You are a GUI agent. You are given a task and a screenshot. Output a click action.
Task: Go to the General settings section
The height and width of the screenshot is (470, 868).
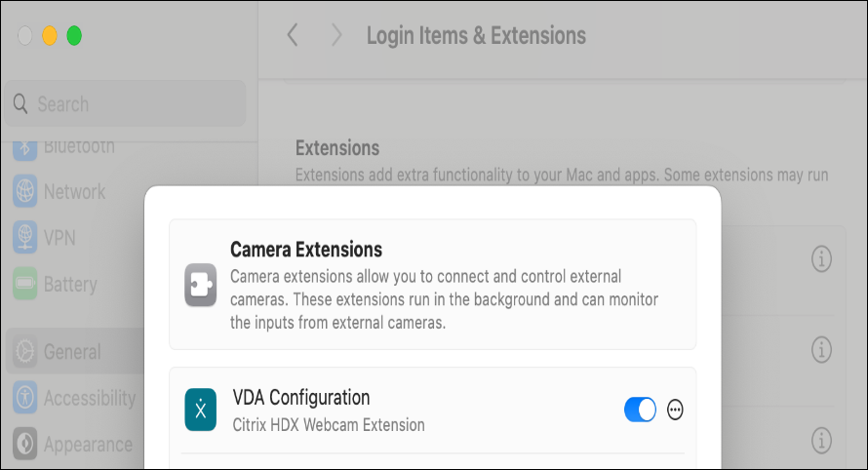pyautogui.click(x=71, y=352)
